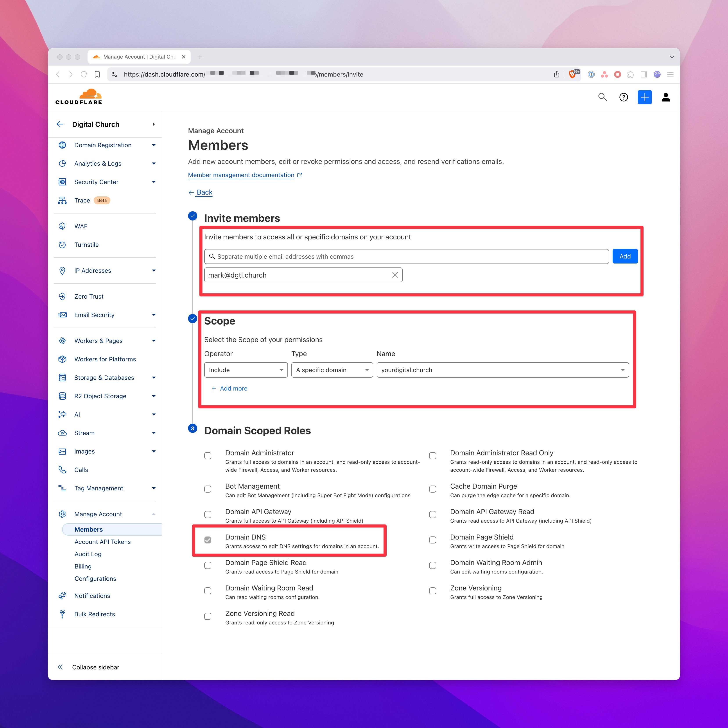Open Account API Tokens page
Screen dimensions: 728x728
(x=102, y=542)
